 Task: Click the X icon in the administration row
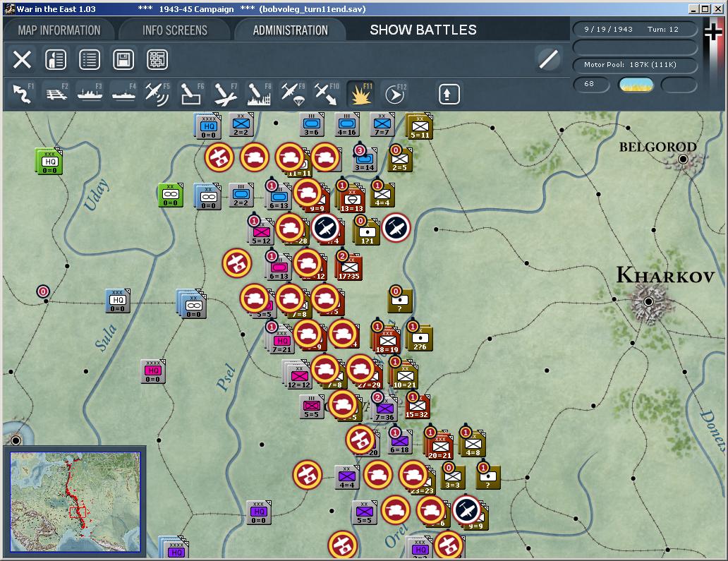[22, 59]
